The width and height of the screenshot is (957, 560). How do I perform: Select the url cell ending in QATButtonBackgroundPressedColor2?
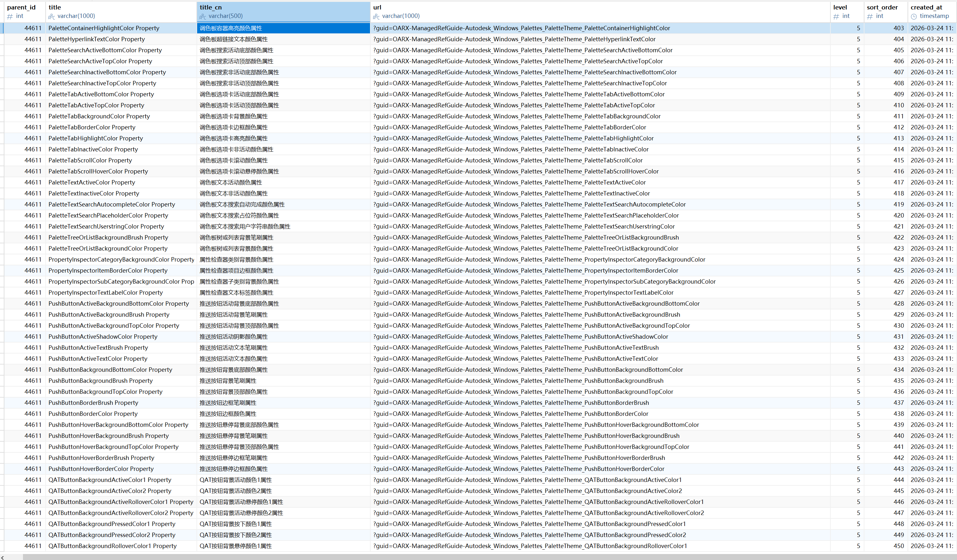[x=529, y=535]
